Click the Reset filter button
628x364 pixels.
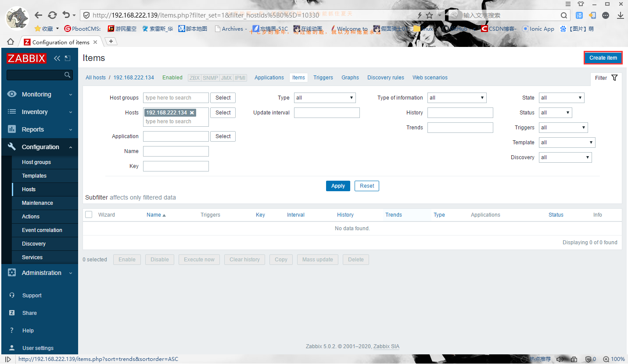pyautogui.click(x=367, y=186)
